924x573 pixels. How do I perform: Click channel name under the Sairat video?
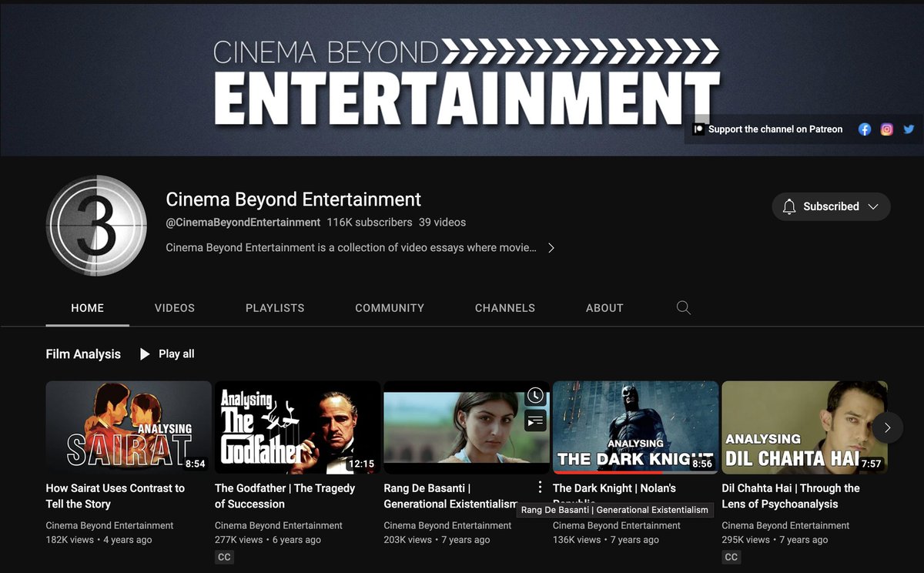109,525
